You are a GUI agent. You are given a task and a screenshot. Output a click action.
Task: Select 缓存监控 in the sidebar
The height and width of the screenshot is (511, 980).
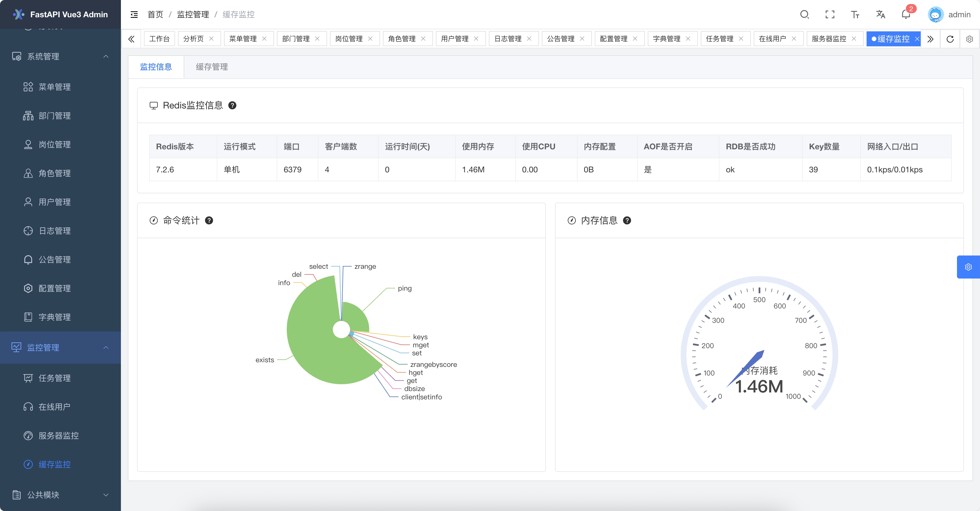(60, 465)
